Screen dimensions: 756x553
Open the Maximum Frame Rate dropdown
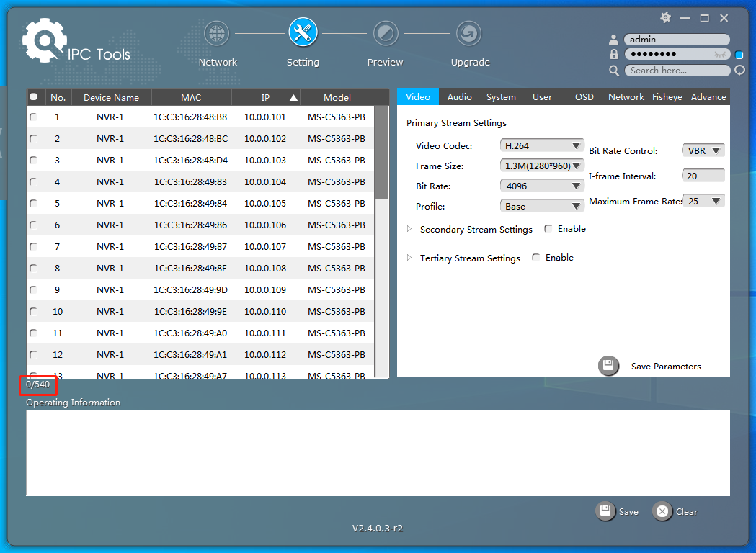tap(703, 202)
